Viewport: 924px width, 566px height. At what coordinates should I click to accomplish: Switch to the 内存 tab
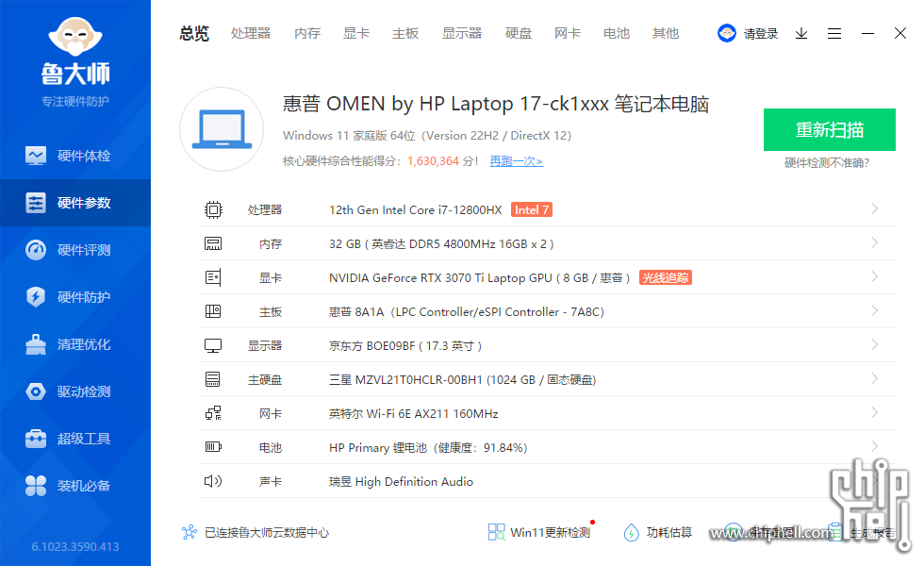(x=307, y=34)
